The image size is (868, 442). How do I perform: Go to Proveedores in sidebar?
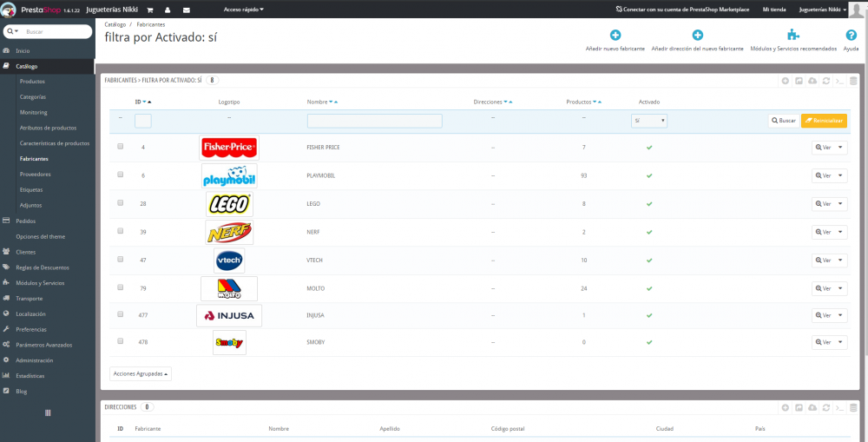click(35, 175)
